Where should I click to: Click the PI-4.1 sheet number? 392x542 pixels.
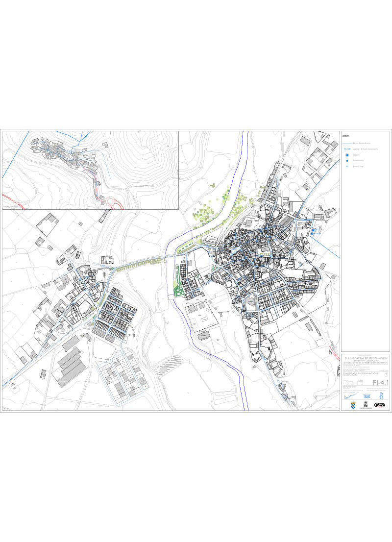[380, 383]
